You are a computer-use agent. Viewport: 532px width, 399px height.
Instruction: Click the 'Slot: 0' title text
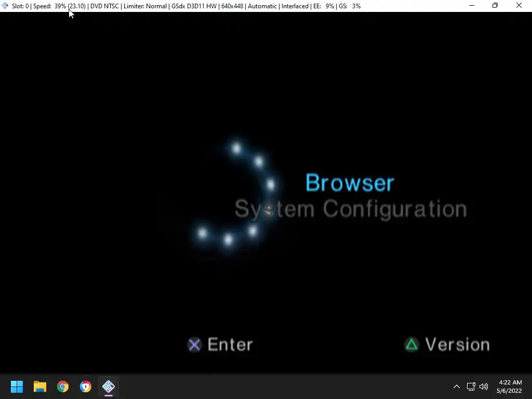coord(20,6)
